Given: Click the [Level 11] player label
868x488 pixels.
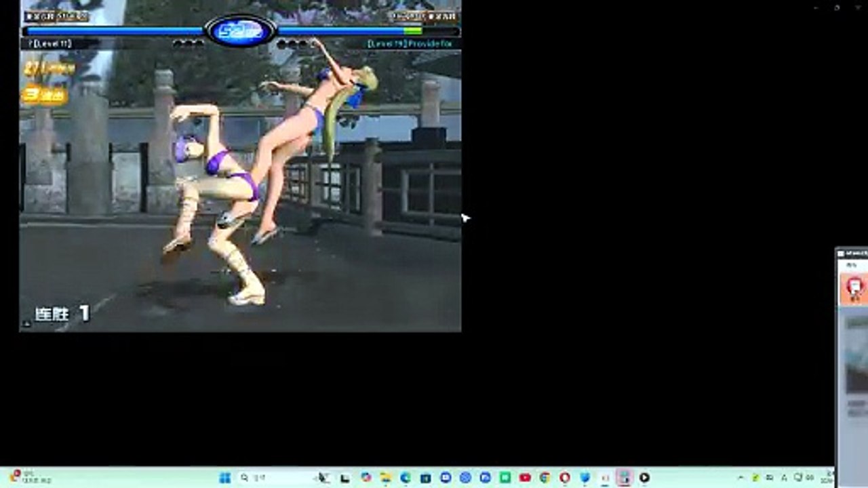Looking at the screenshot, I should 51,43.
